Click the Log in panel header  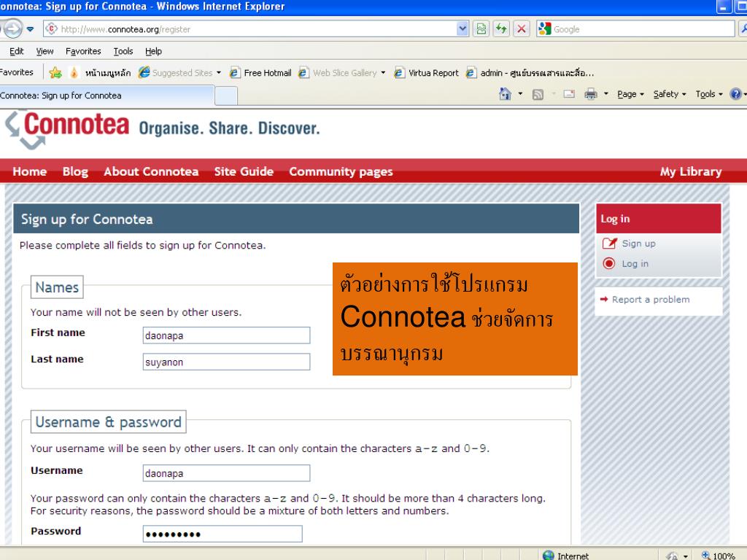tap(659, 219)
